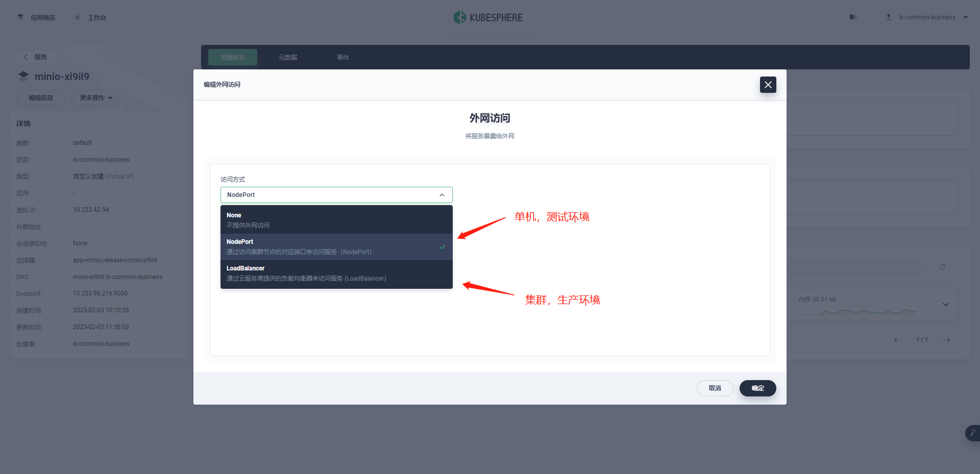Select the LoadBalancer access method
980x474 pixels.
pos(336,274)
